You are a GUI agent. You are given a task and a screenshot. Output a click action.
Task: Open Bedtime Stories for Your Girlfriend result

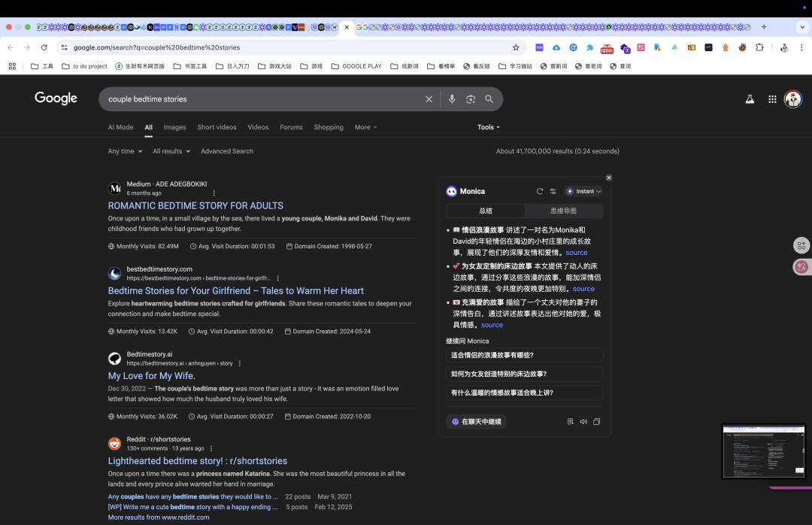[x=235, y=291]
